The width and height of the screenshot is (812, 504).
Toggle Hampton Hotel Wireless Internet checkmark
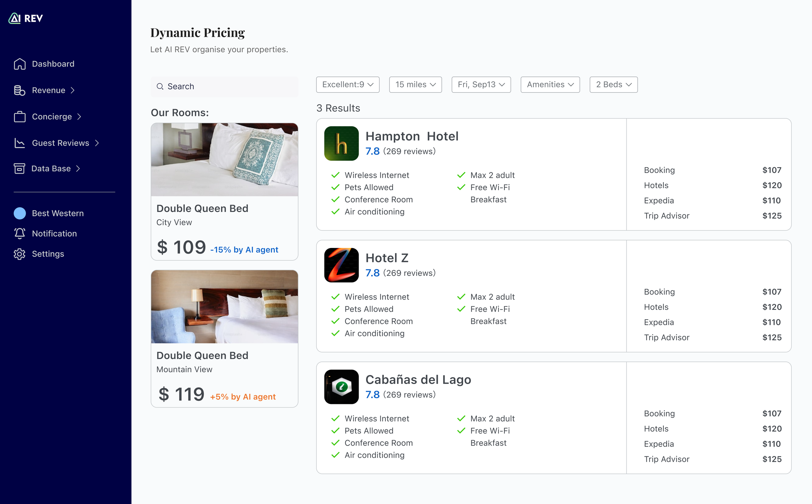[x=335, y=175]
